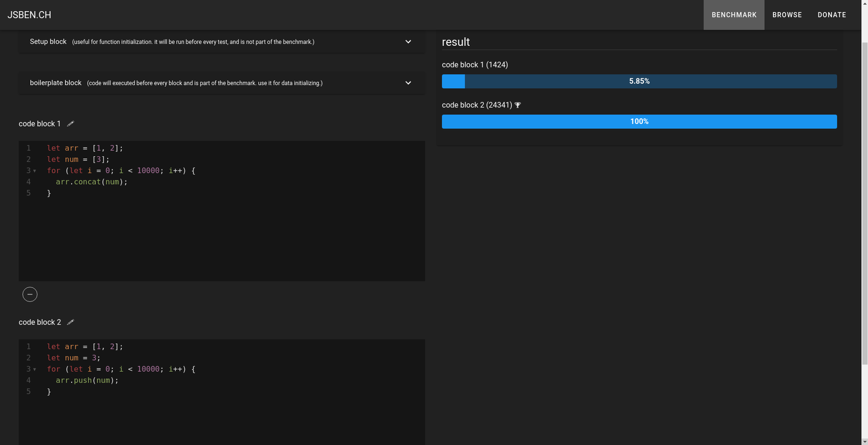Viewport: 868px width, 445px height.
Task: Click the 5.85% result bar
Action: point(639,82)
